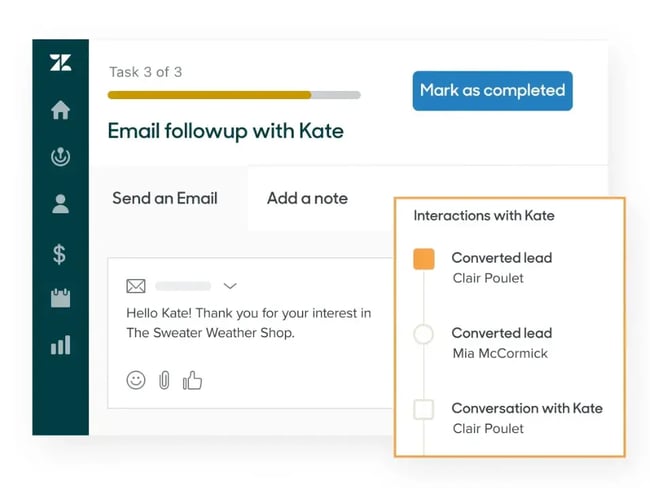Insert an emoji with the smiley icon
Image resolution: width=650 pixels, height=488 pixels.
tap(136, 380)
